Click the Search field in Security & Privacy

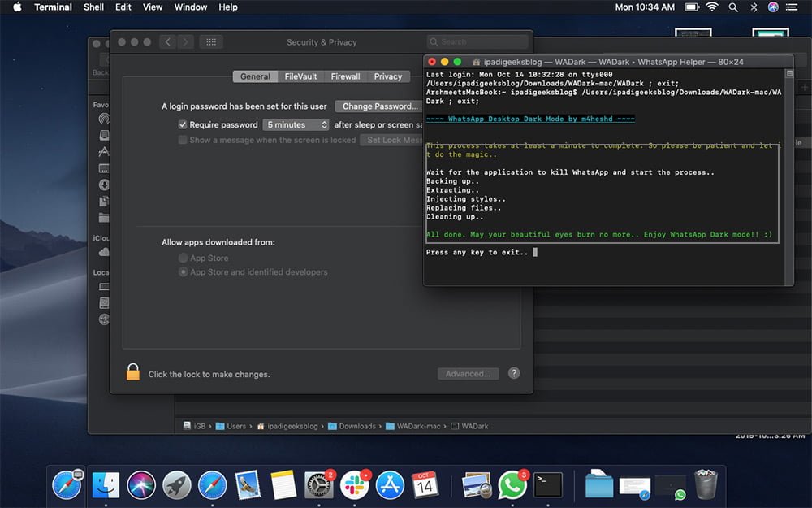pyautogui.click(x=477, y=41)
